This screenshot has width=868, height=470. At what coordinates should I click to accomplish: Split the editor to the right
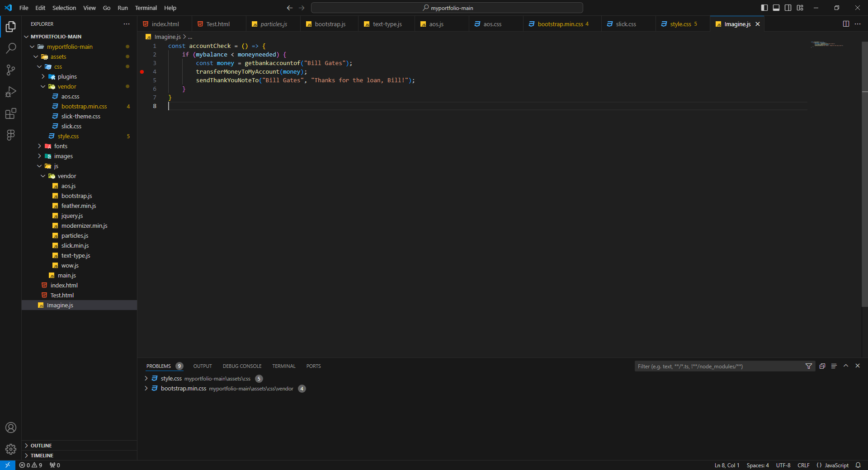pyautogui.click(x=846, y=24)
